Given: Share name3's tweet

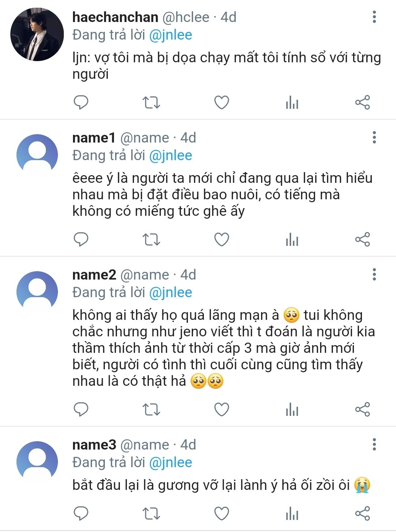Looking at the screenshot, I should click(x=362, y=513).
